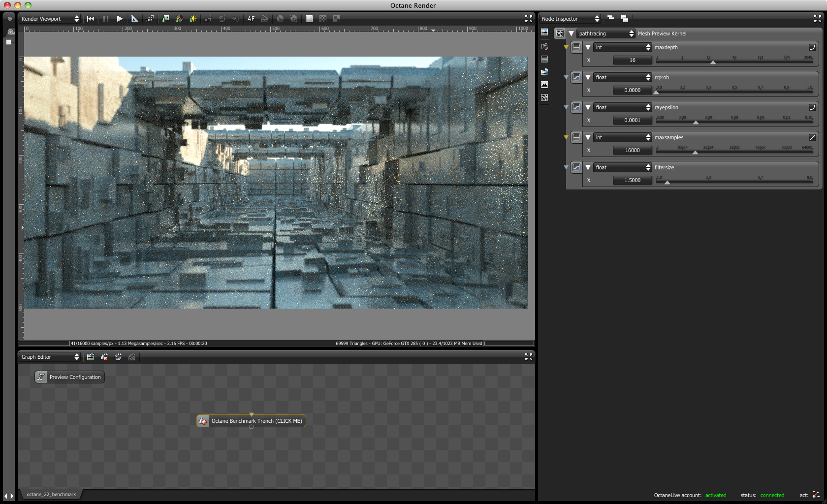
Task: Open the Graph Editor panel type dropdown
Action: [x=50, y=357]
